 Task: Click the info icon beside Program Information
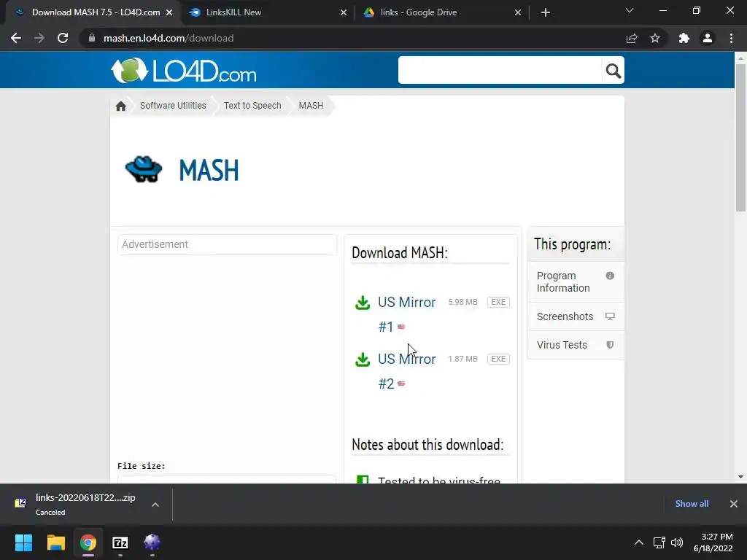tap(610, 276)
